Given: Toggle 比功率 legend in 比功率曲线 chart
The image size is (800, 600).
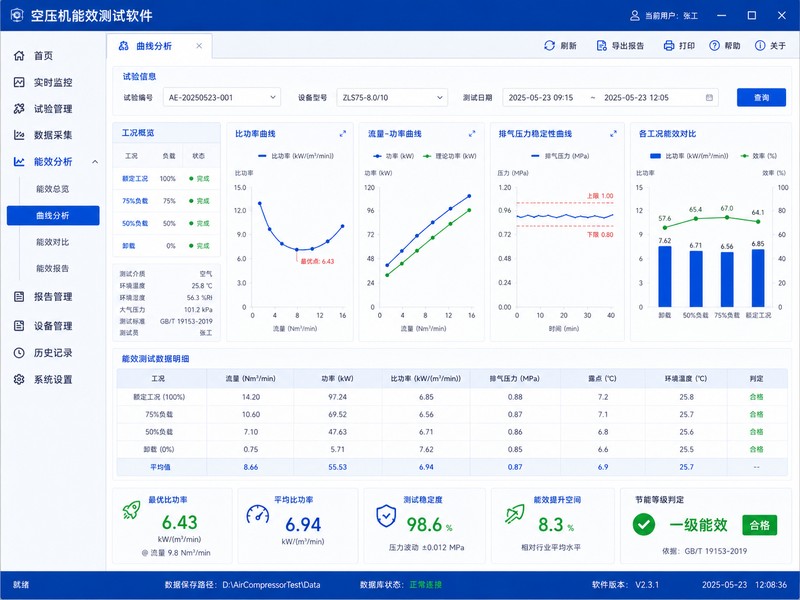Looking at the screenshot, I should tap(296, 156).
